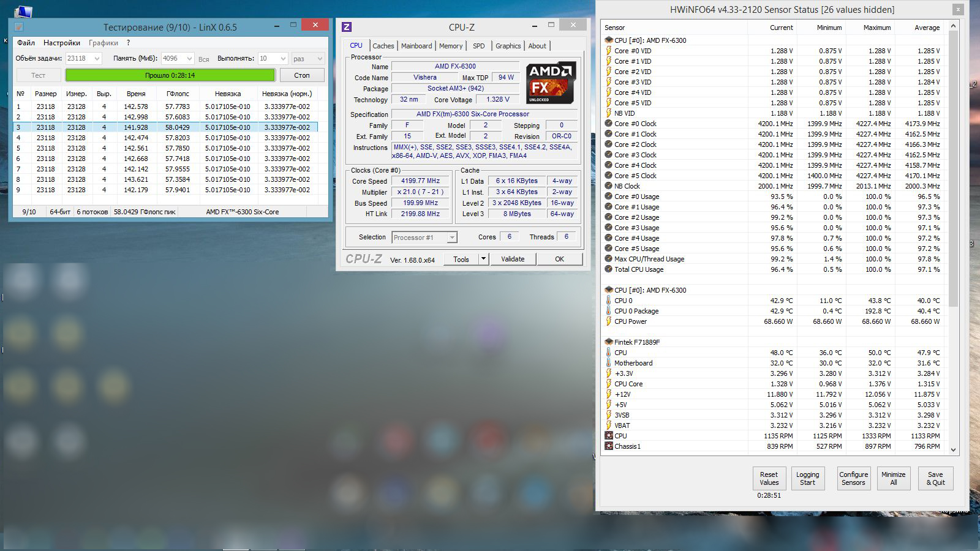Click the +3.3V voltage icon

pyautogui.click(x=609, y=373)
